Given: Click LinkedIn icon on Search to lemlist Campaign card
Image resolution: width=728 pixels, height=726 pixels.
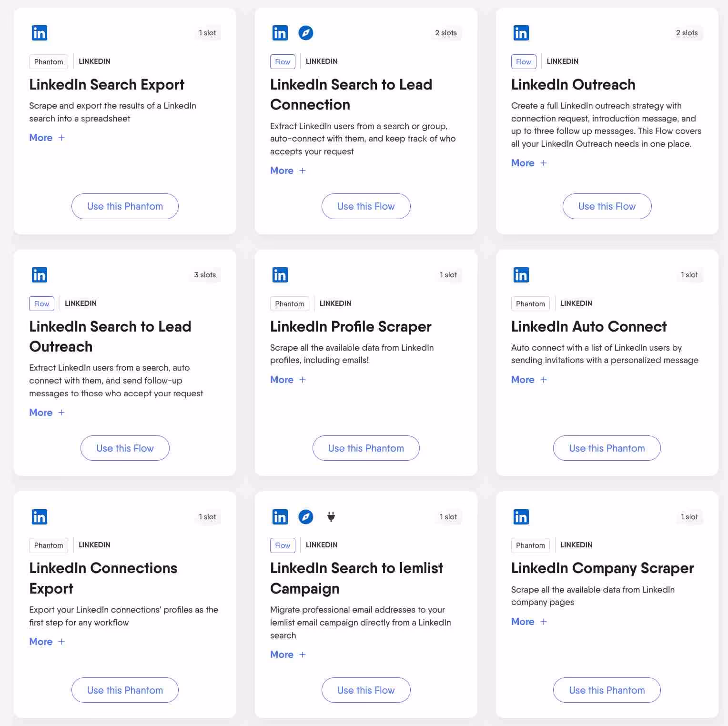Looking at the screenshot, I should coord(280,517).
